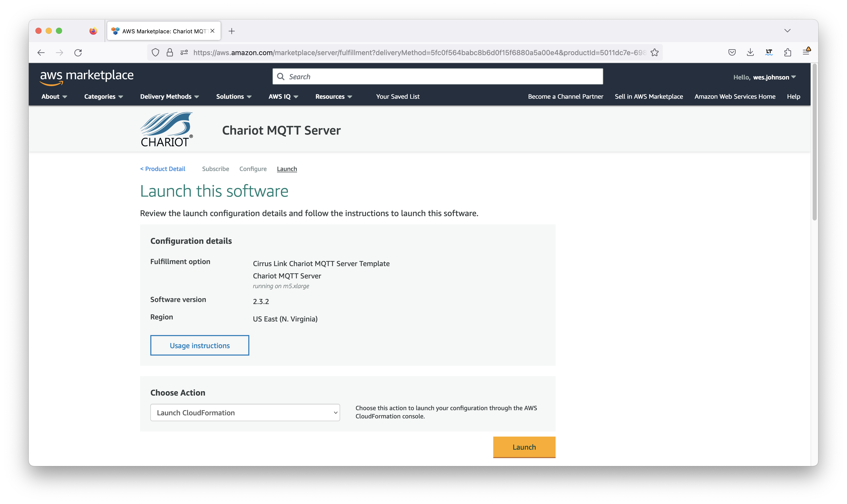
Task: Reload the page with the refresh icon
Action: tap(78, 53)
